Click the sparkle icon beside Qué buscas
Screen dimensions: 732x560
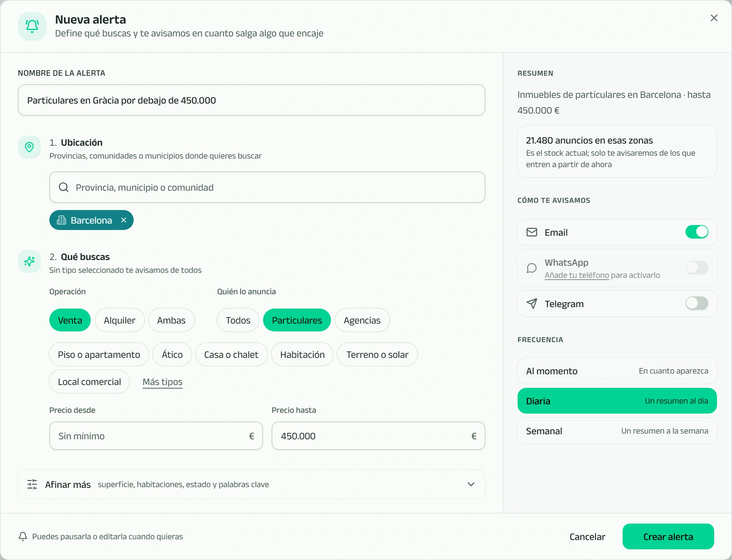coord(29,261)
